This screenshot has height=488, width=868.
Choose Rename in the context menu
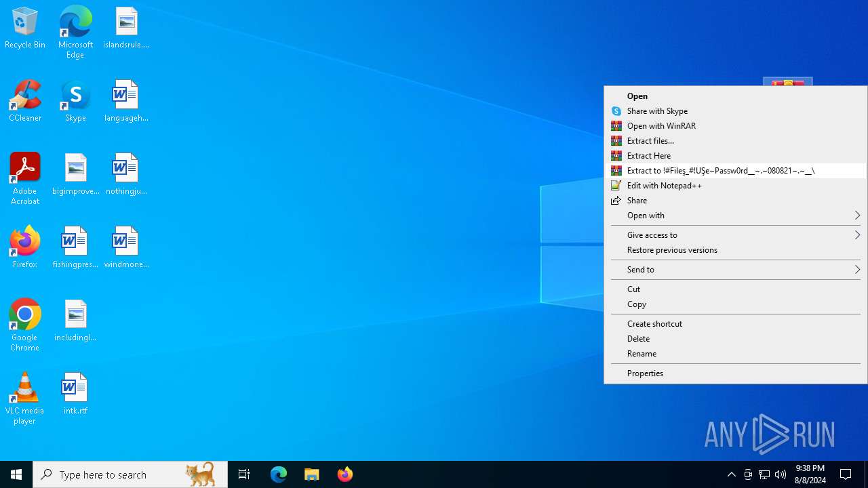pos(736,354)
